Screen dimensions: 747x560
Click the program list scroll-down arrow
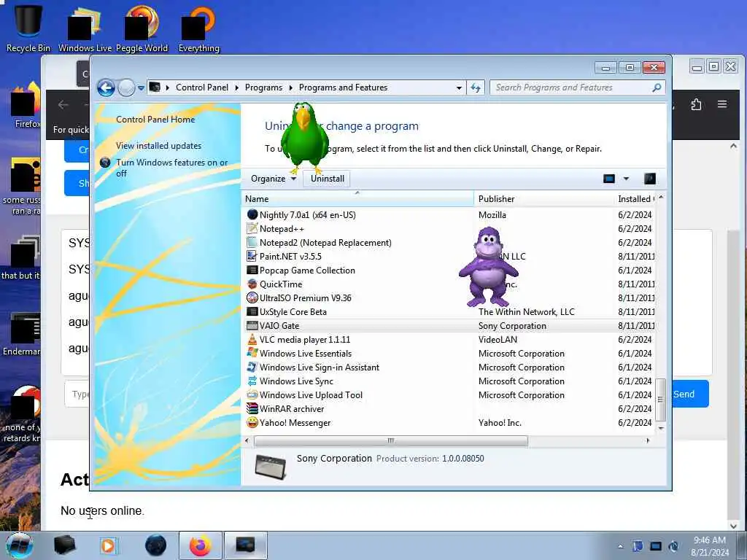pos(661,428)
